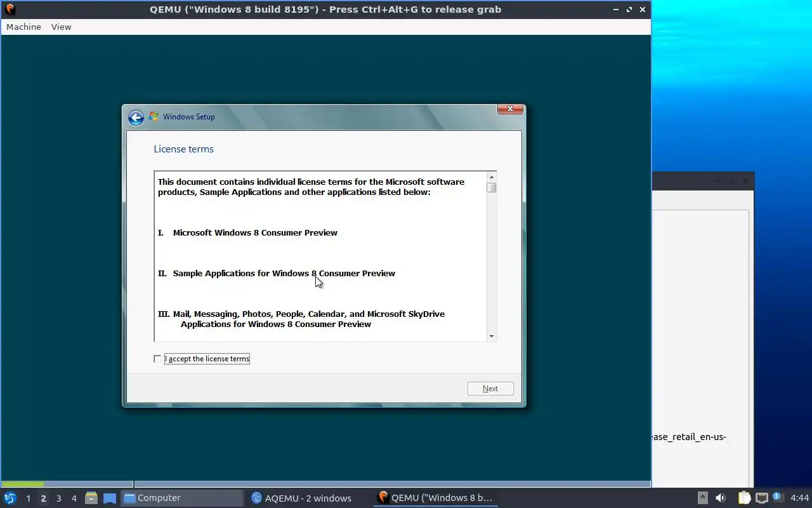Image resolution: width=812 pixels, height=508 pixels.
Task: Select the QEMU Windows 8 taskbar item
Action: tap(436, 498)
